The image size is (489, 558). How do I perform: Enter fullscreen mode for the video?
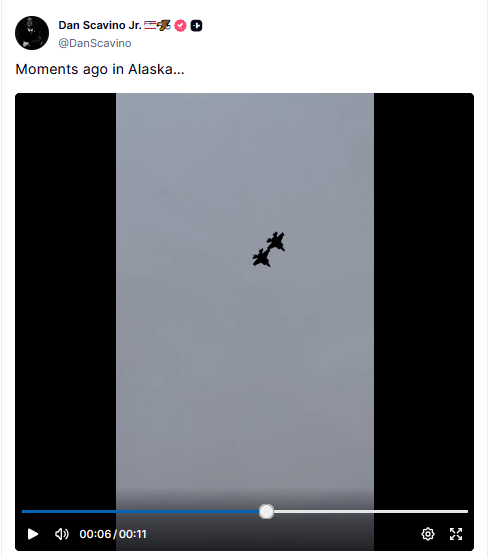[456, 534]
